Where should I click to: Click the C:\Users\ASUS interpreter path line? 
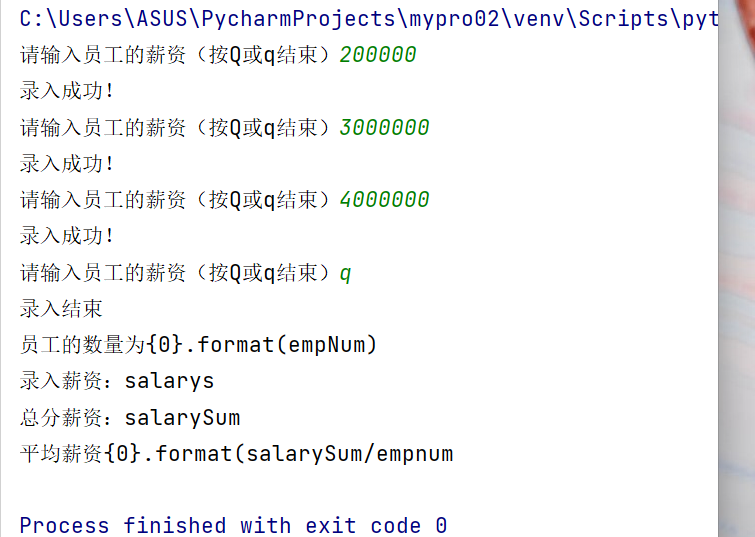click(x=369, y=19)
